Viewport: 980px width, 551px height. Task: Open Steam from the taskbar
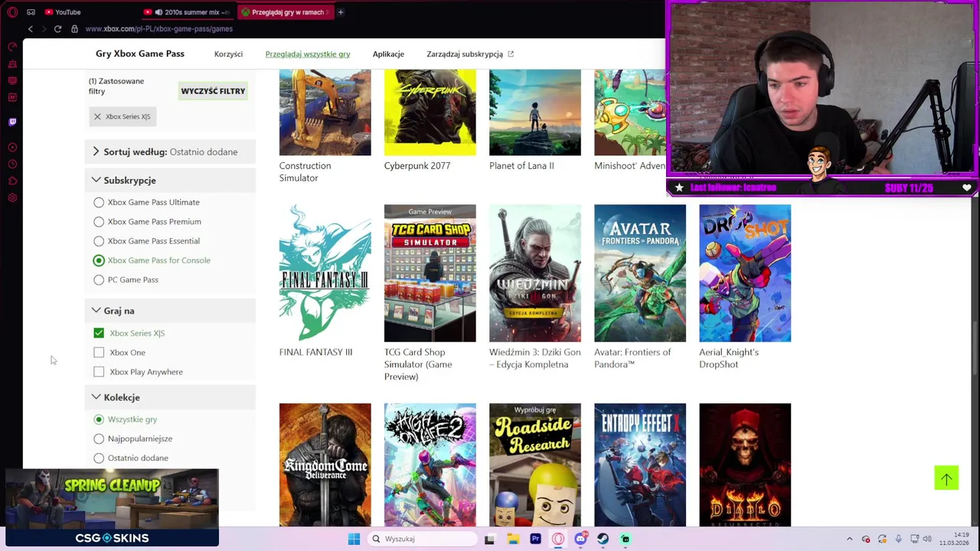(603, 539)
